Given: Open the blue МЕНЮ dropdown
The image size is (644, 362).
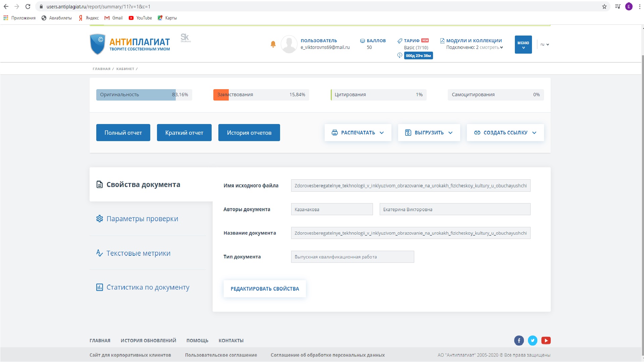Looking at the screenshot, I should coord(523,45).
